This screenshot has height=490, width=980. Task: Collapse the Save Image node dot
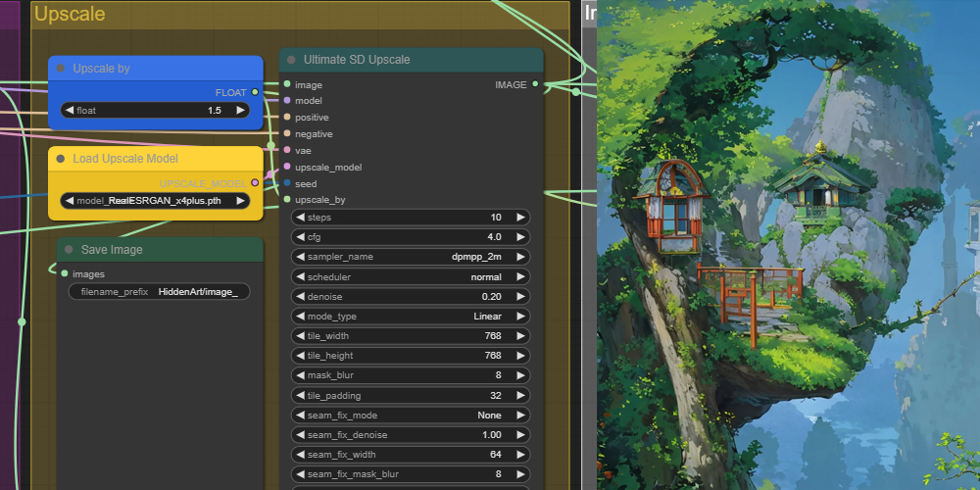[x=69, y=249]
